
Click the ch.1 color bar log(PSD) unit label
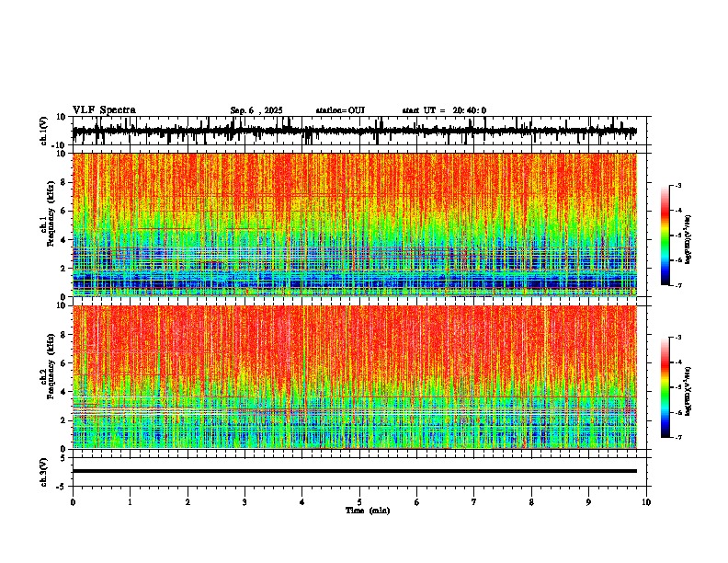click(688, 240)
